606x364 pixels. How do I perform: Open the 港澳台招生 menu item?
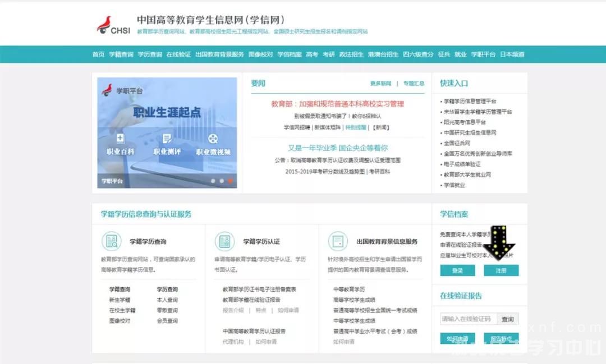pos(383,54)
